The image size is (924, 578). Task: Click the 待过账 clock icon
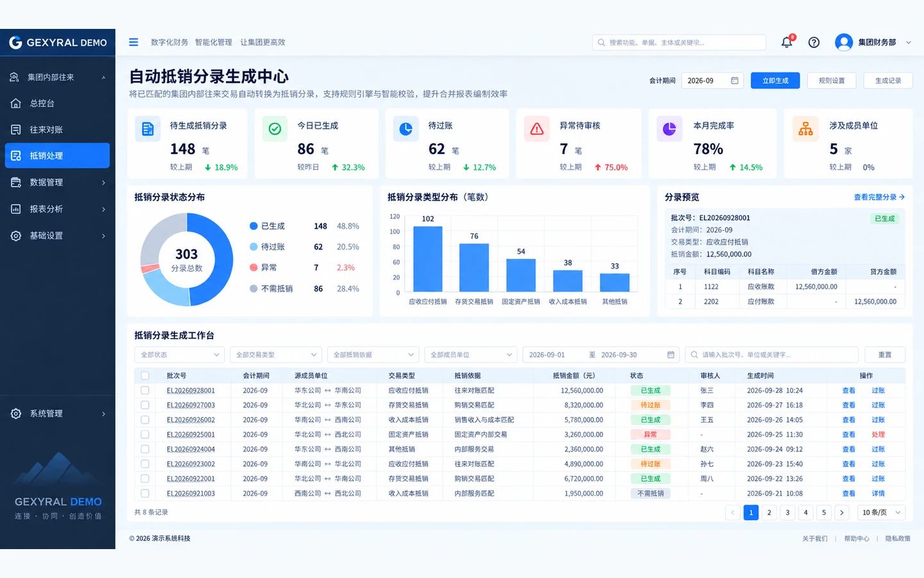pyautogui.click(x=406, y=129)
